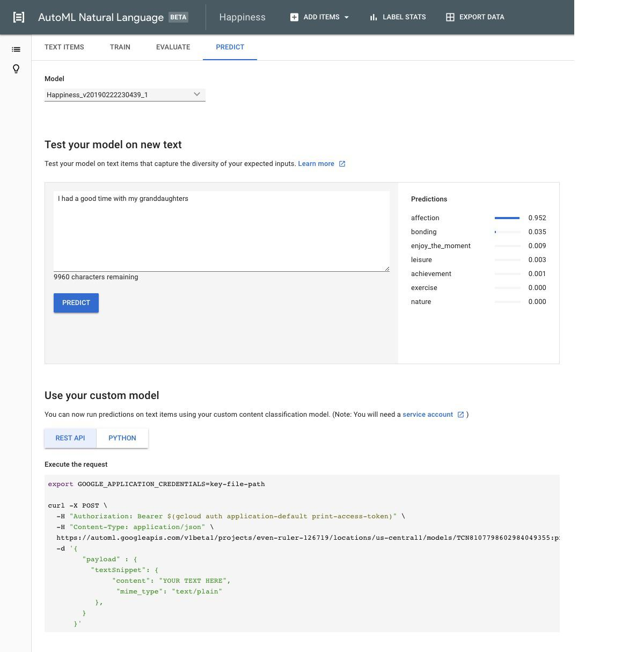Click the automl.googleapis.com URL code line
The width and height of the screenshot is (644, 652).
[308, 538]
